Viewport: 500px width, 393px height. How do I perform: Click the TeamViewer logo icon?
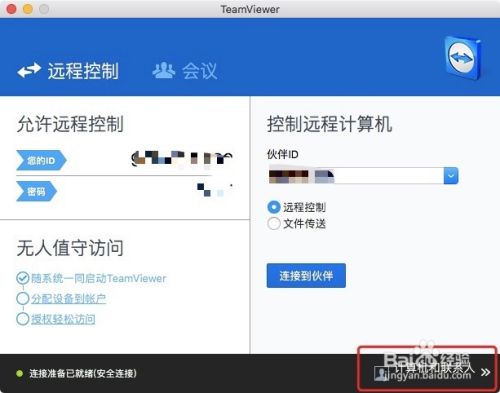[463, 57]
